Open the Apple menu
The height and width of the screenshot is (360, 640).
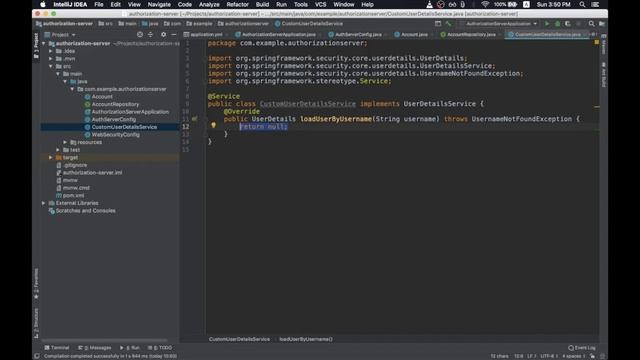pyautogui.click(x=43, y=4)
